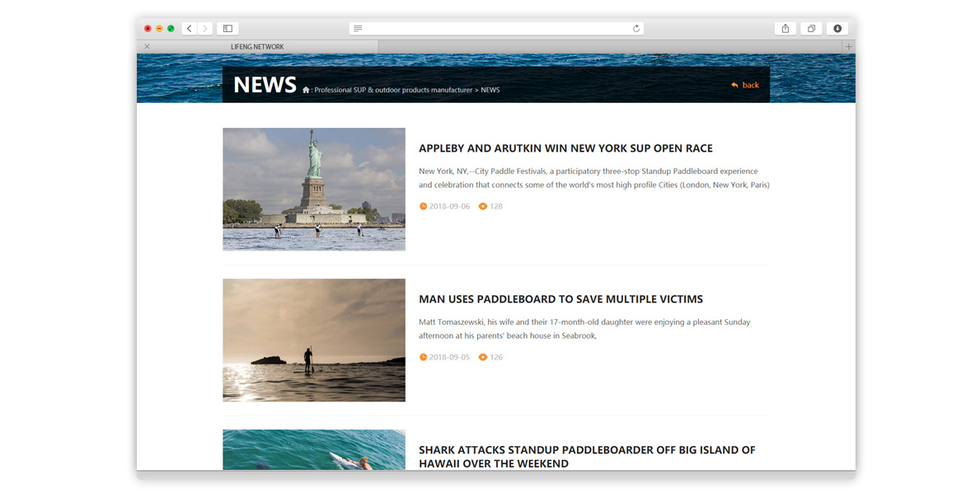Minimize the browser window with yellow button
980x502 pixels.
click(x=159, y=29)
